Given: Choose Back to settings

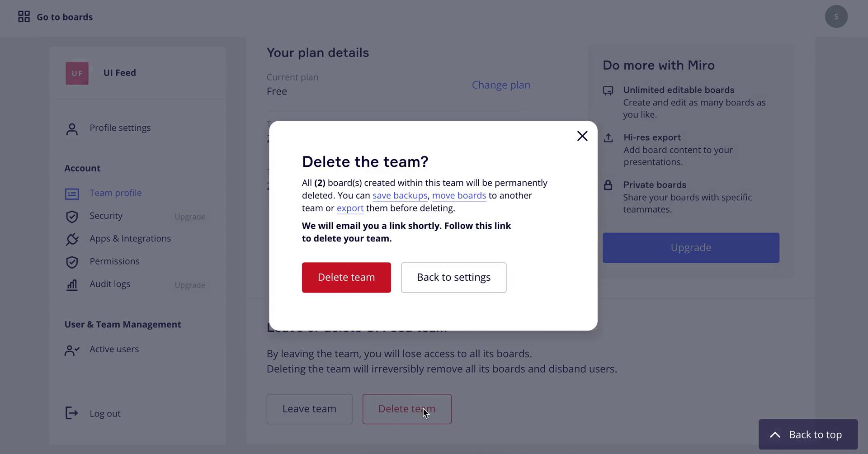Looking at the screenshot, I should click(453, 278).
